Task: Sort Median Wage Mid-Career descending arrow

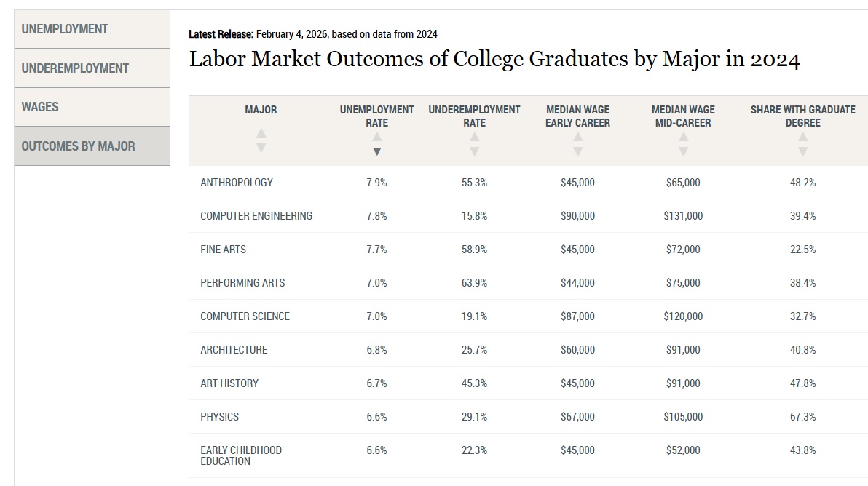Action: coord(684,151)
